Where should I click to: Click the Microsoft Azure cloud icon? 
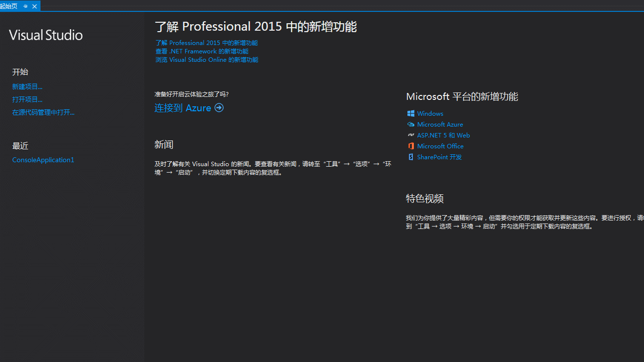click(x=411, y=124)
